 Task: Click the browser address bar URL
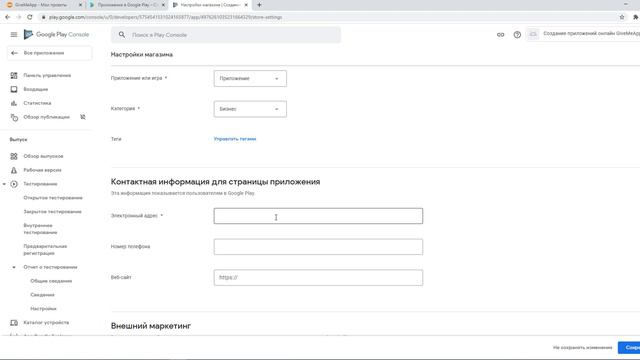point(165,17)
